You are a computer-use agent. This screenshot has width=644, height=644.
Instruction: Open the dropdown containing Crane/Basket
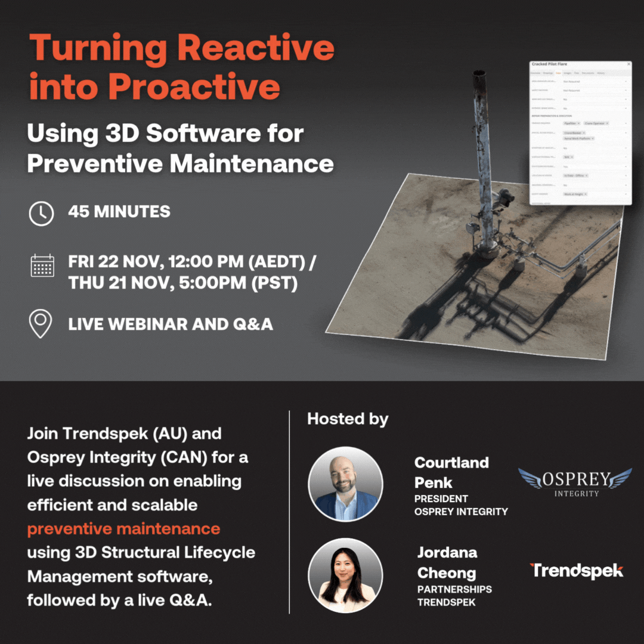626,133
